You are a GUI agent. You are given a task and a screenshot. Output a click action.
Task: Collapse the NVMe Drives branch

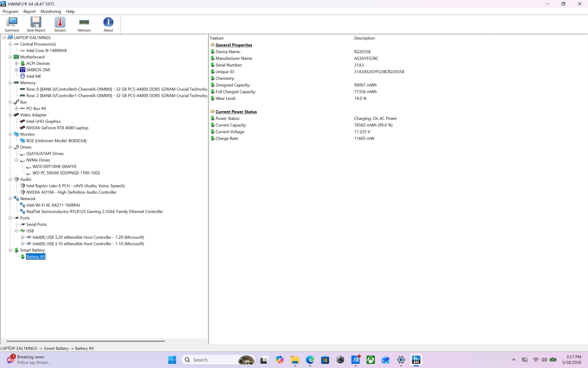[x=17, y=160]
